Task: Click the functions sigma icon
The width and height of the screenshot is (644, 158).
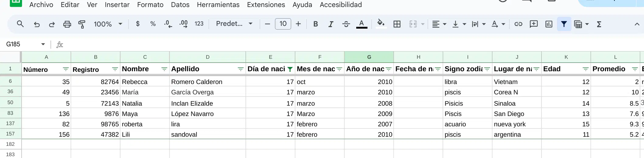Action: point(599,24)
